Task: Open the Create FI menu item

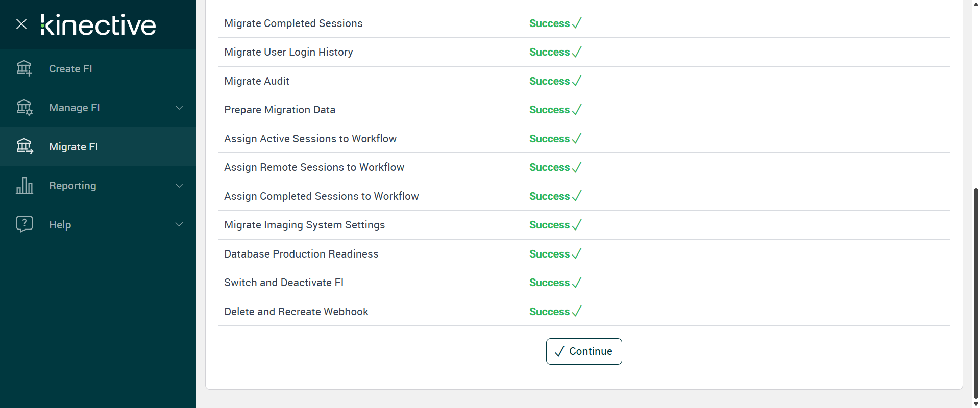Action: click(x=70, y=69)
